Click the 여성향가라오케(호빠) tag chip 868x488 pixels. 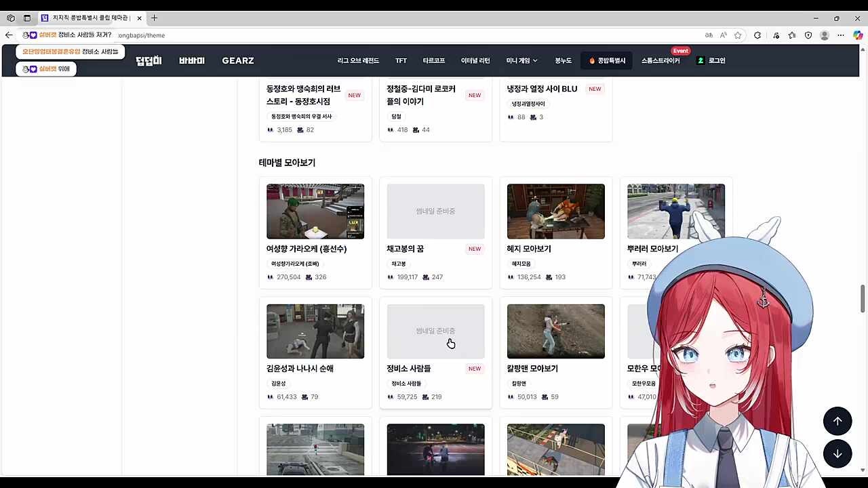pos(295,264)
